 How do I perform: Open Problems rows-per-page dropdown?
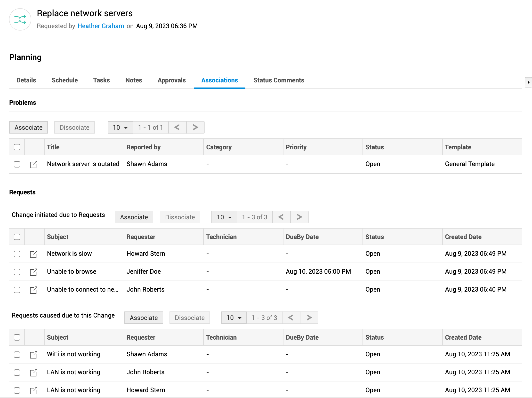coord(120,127)
